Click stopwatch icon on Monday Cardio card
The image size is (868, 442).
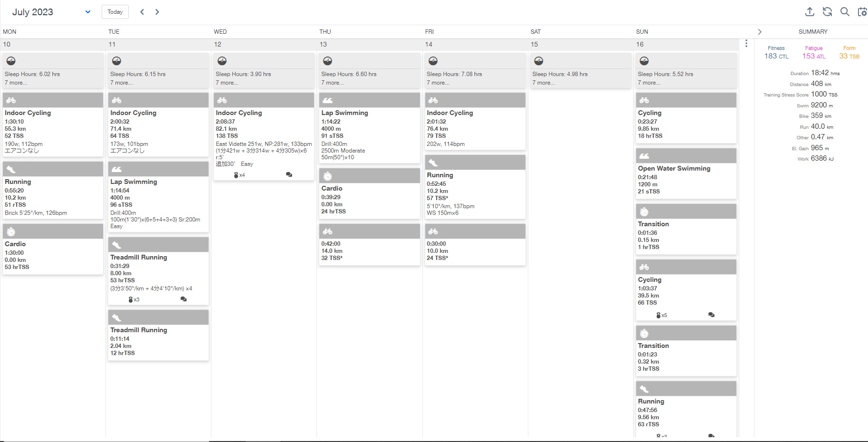coord(11,231)
